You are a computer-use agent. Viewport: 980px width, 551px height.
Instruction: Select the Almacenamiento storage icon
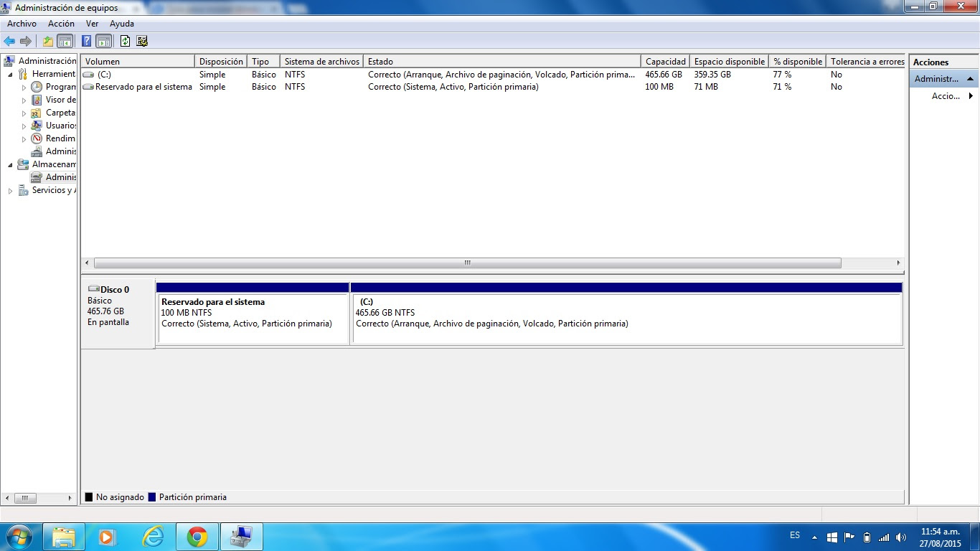[23, 164]
